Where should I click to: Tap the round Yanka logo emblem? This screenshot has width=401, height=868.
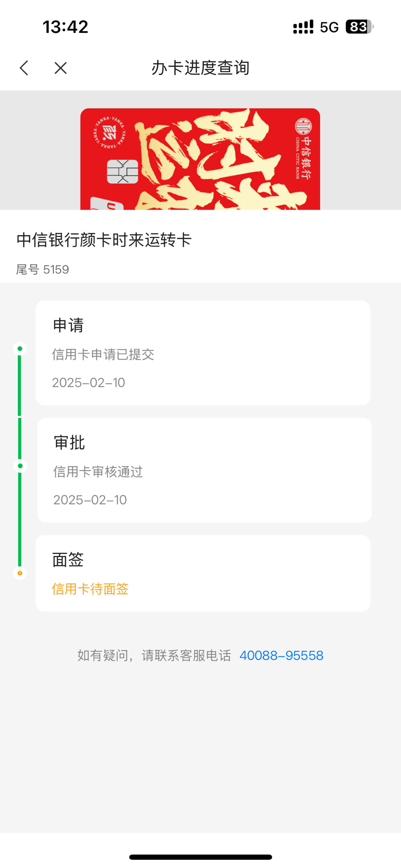click(109, 133)
